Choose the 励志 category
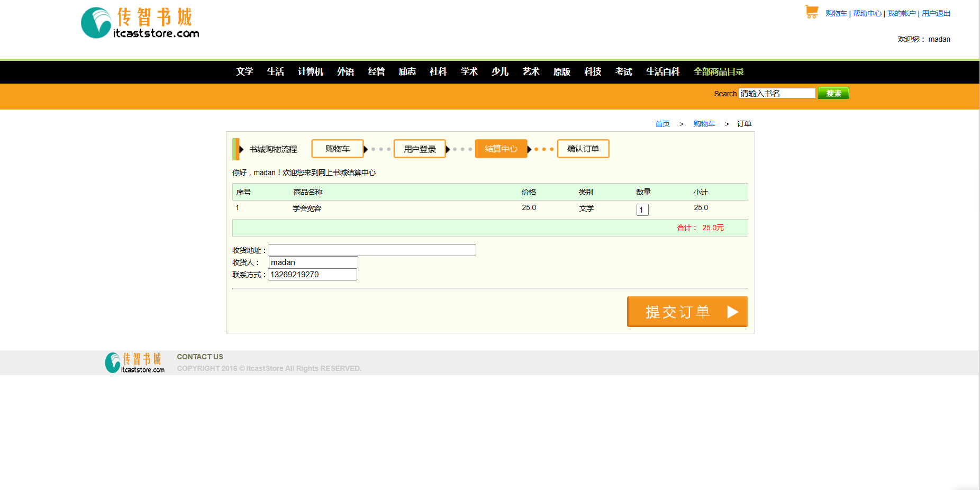 pos(407,71)
